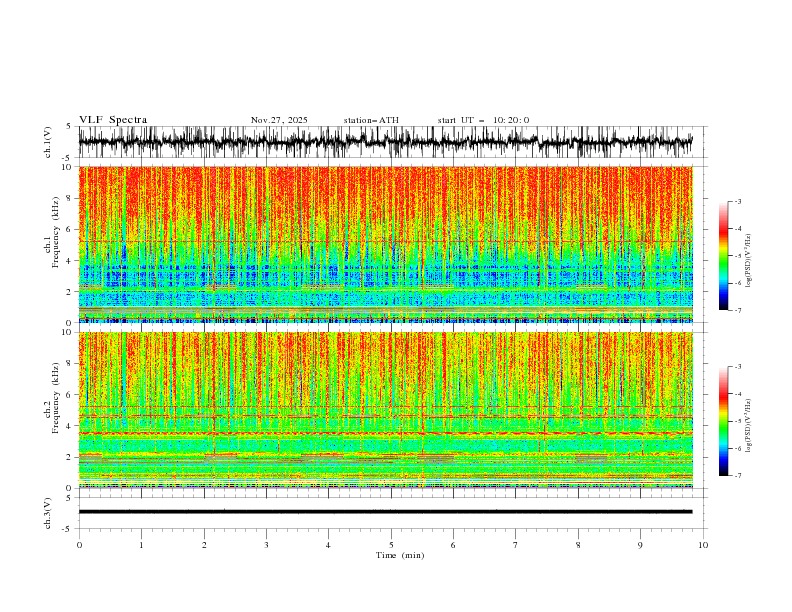Click the "7" tick on the Time axis
The width and height of the screenshot is (792, 612).
[516, 545]
